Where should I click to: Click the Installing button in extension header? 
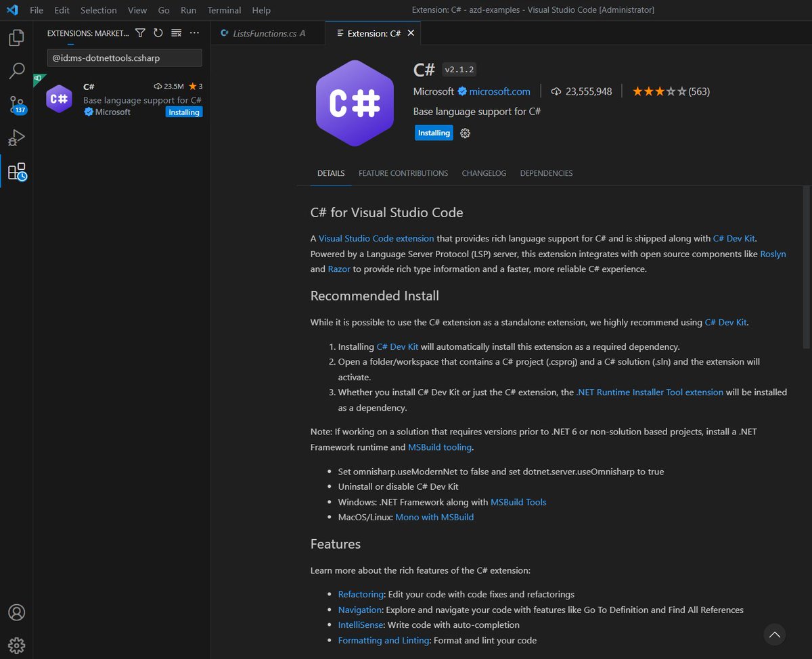[434, 133]
